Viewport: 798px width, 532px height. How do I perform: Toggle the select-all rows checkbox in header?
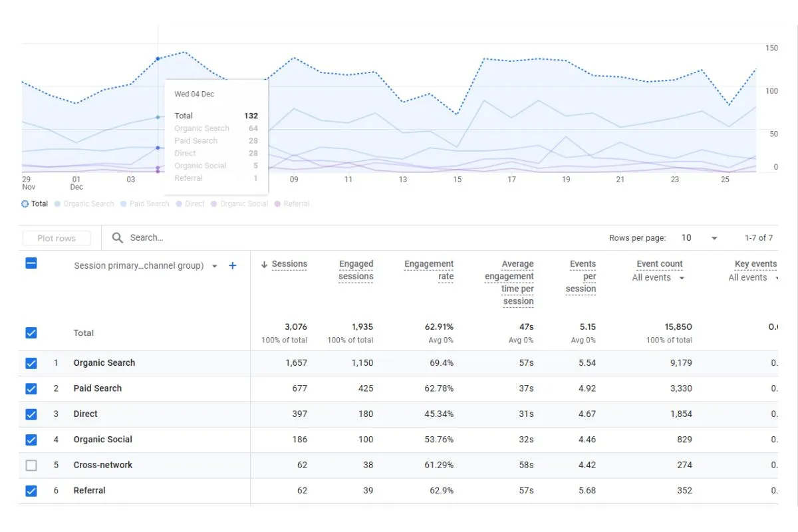(x=31, y=263)
